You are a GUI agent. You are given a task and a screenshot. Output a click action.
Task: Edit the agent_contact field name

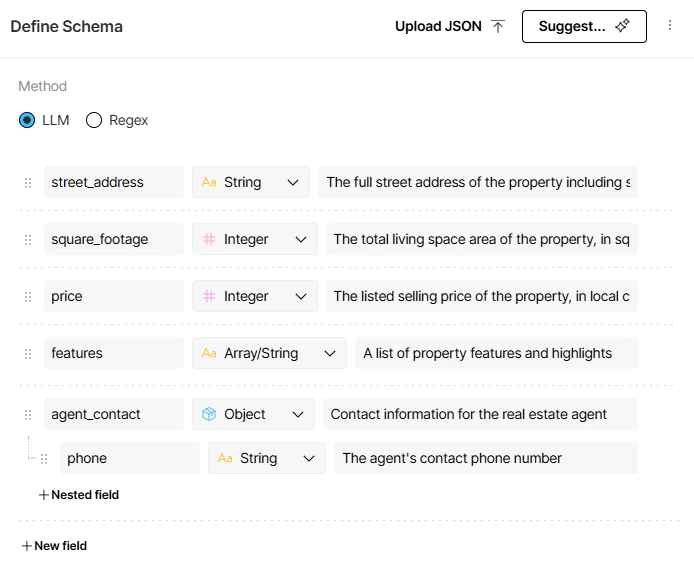coord(114,414)
